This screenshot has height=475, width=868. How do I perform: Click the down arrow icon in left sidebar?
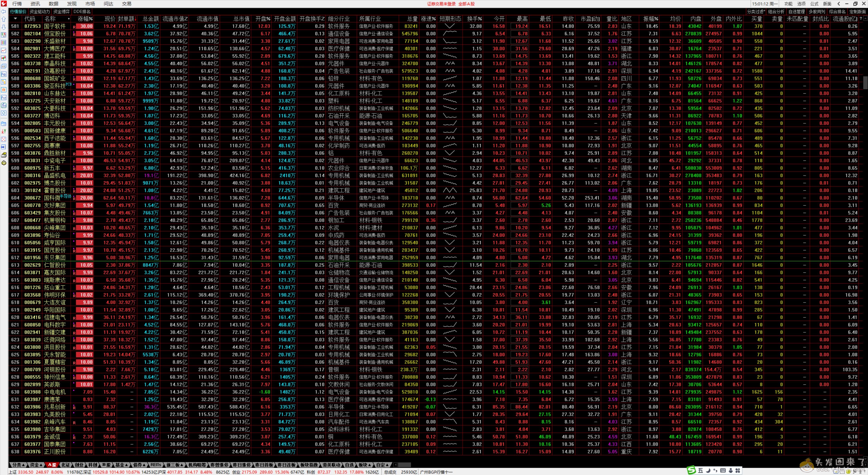4,27
